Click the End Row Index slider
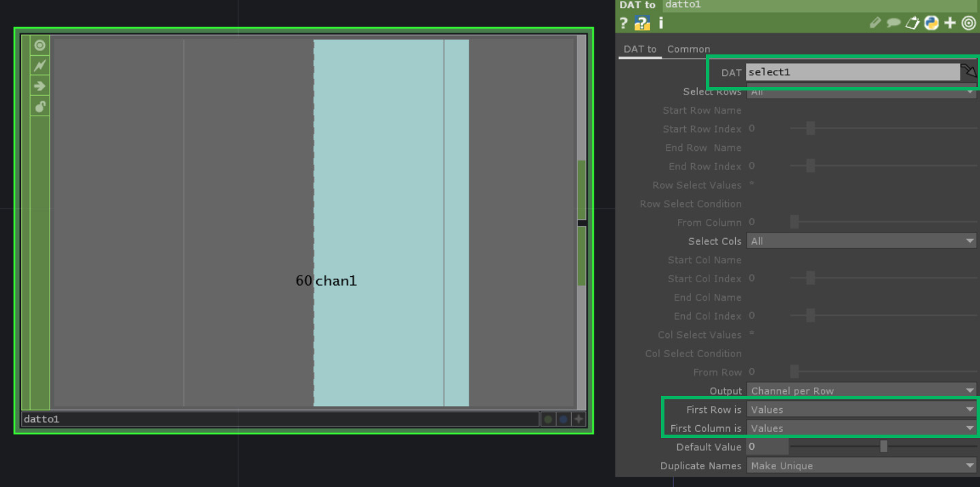980x487 pixels. coord(883,166)
